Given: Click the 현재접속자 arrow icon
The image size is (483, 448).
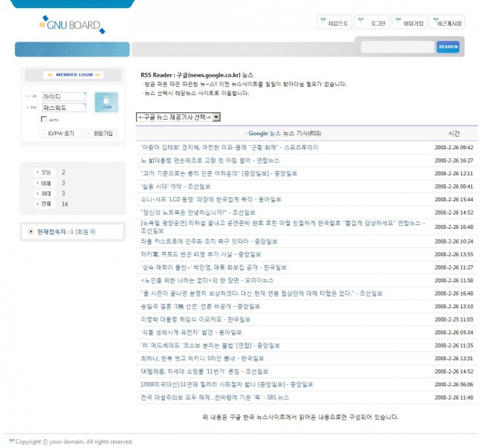Looking at the screenshot, I should pyautogui.click(x=31, y=231).
